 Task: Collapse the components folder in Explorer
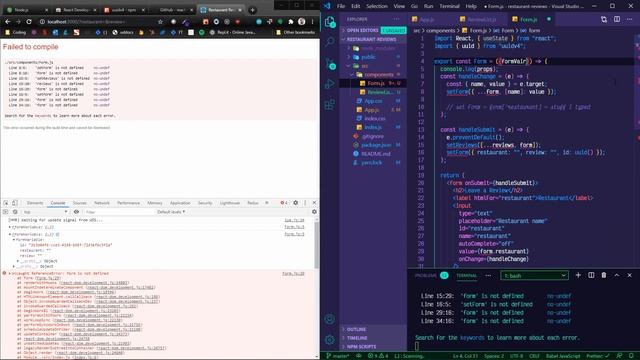pyautogui.click(x=379, y=74)
